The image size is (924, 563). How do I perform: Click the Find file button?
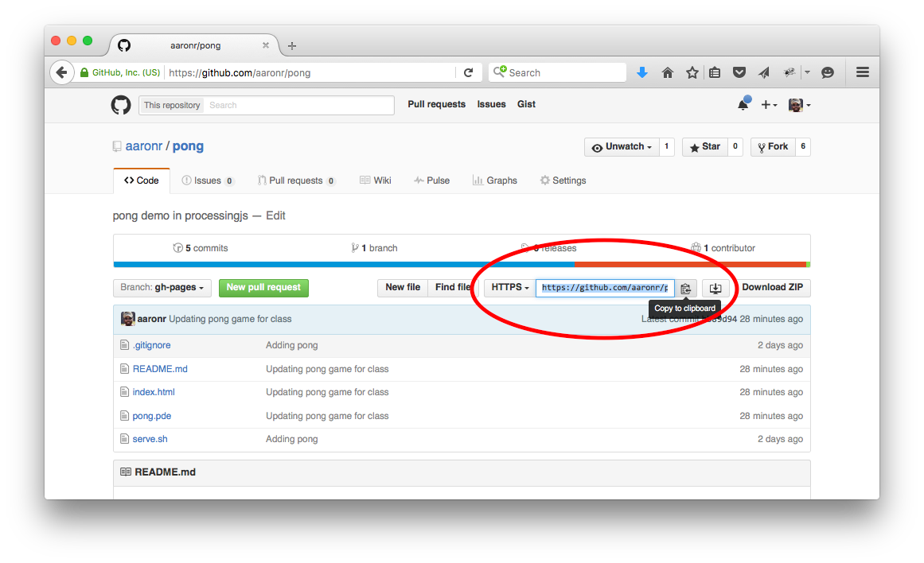point(453,287)
